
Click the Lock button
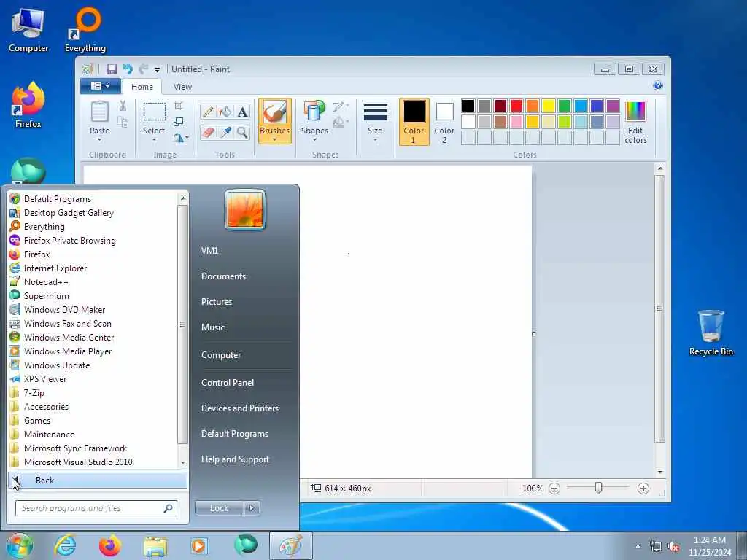[219, 508]
